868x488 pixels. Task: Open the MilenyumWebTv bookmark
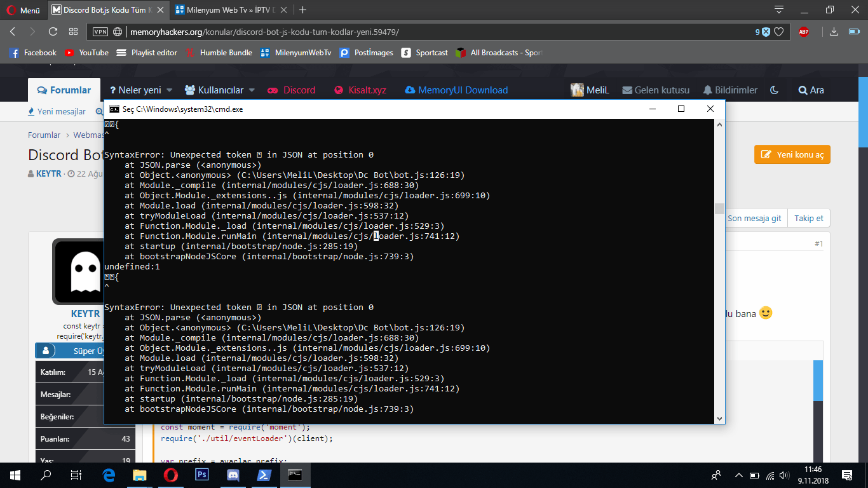click(296, 53)
